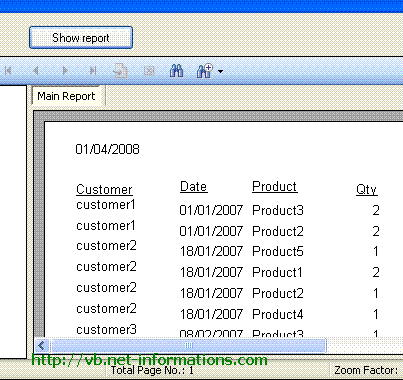The height and width of the screenshot is (380, 403).
Task: Click the Total Page No. status text
Action: coord(152,370)
